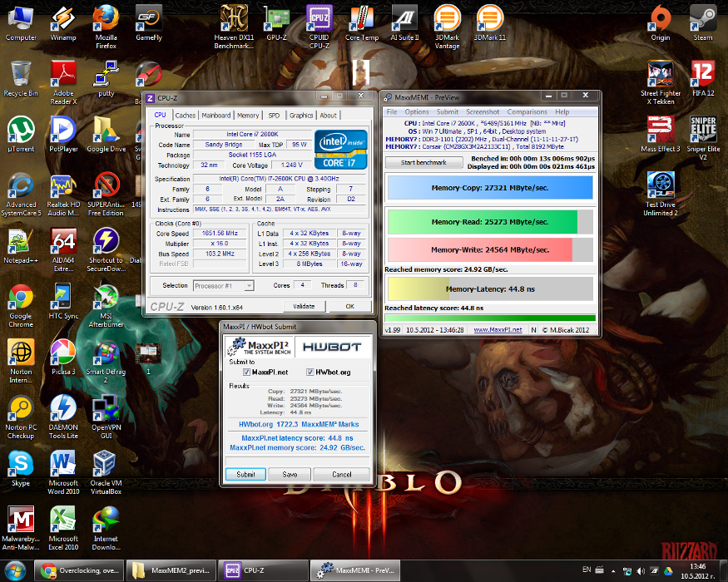Click the Windows Start orb
The width and height of the screenshot is (728, 582).
pyautogui.click(x=15, y=570)
